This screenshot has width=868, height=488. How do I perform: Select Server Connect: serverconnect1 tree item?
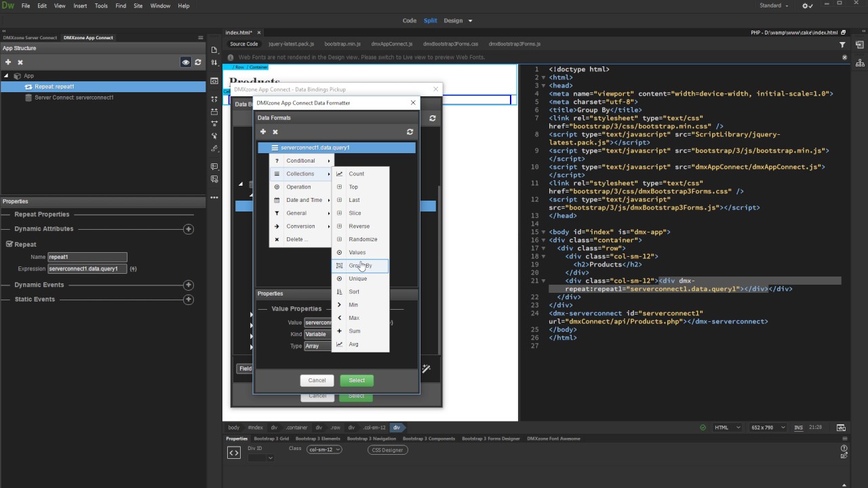coord(74,98)
